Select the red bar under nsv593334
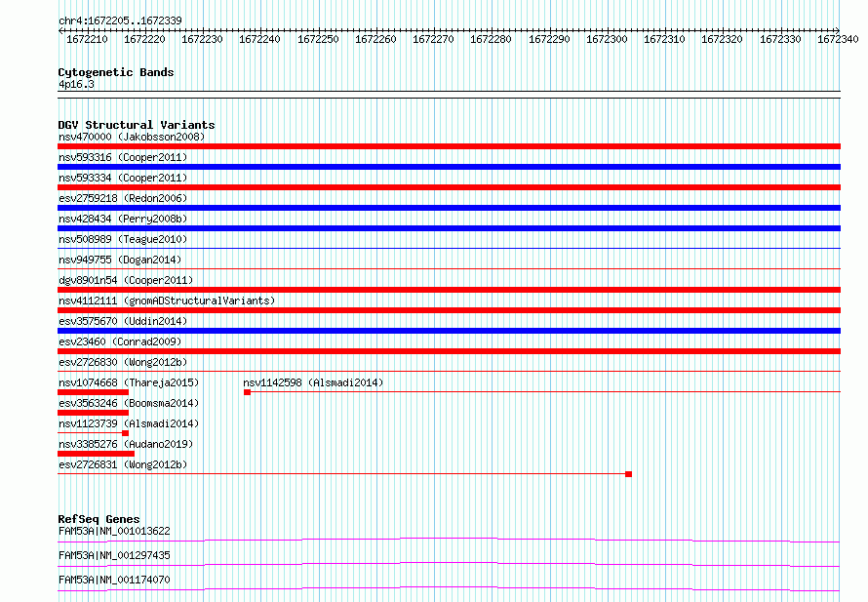Screen dimensions: 868x602 (x=449, y=187)
